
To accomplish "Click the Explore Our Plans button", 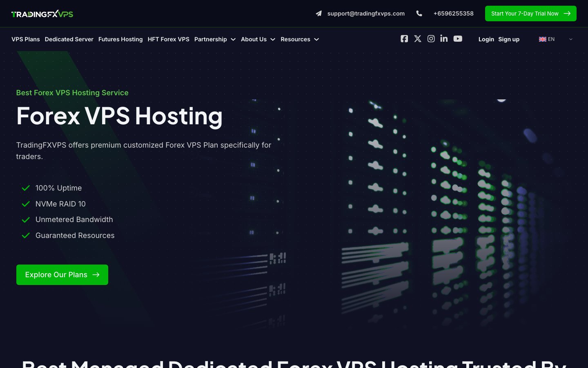I will [62, 275].
